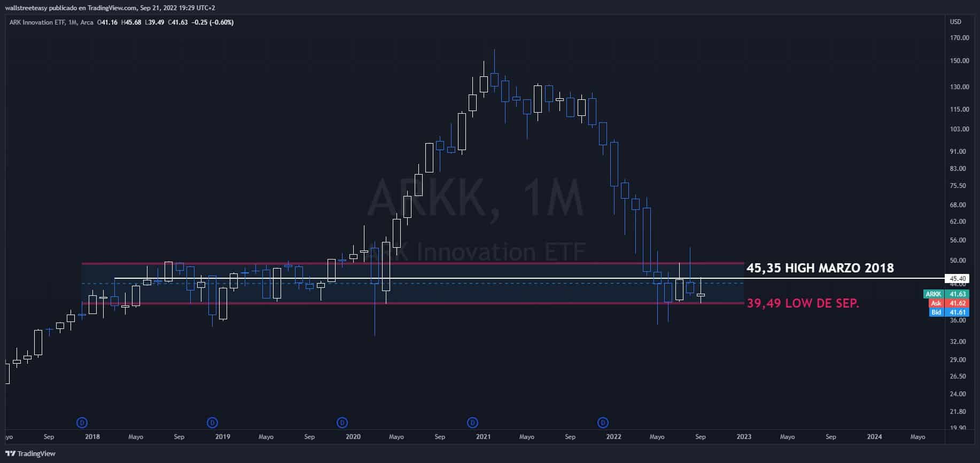980x463 pixels.
Task: Click the dividend marker near 2019
Action: point(212,423)
